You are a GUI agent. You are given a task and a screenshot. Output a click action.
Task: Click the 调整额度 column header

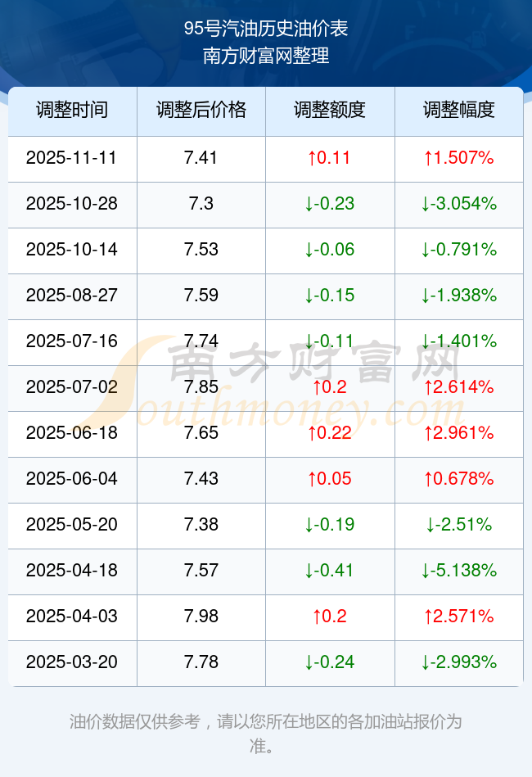(329, 111)
